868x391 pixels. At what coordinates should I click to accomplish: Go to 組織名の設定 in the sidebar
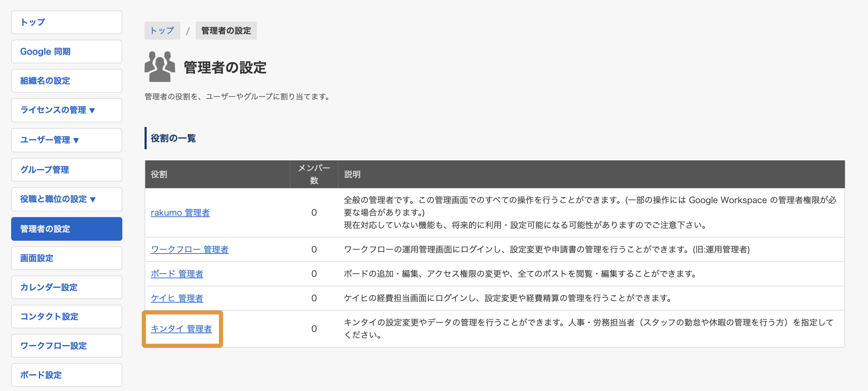67,81
